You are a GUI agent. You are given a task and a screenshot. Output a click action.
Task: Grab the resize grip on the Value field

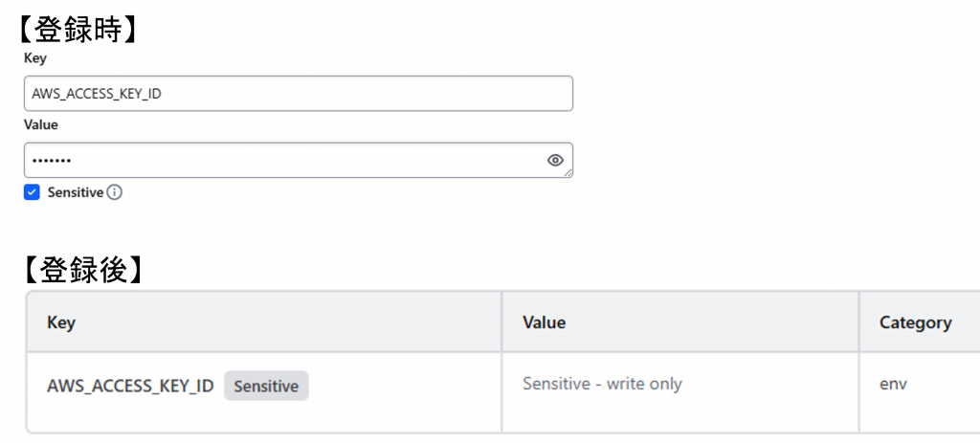click(x=568, y=173)
